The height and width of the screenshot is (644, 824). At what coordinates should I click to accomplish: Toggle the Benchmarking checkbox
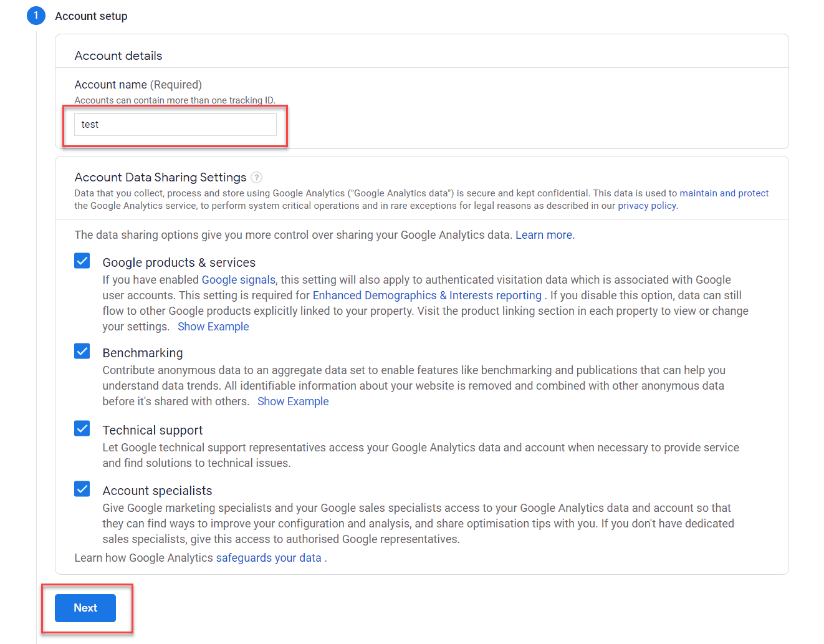point(82,351)
